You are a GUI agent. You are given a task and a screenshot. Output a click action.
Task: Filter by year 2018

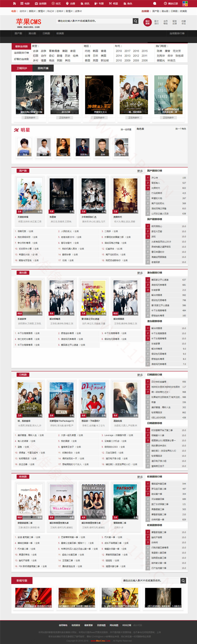click(x=119, y=51)
